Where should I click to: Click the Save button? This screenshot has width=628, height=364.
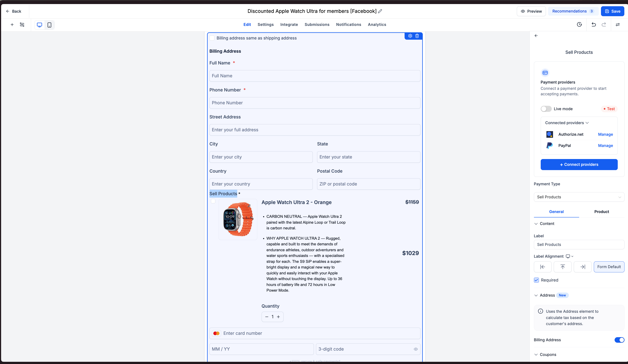tap(612, 11)
